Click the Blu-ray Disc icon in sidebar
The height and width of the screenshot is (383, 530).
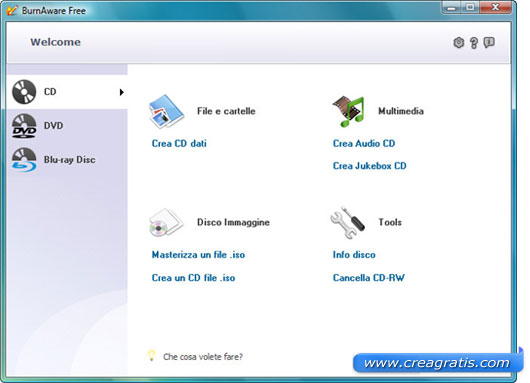tap(24, 160)
